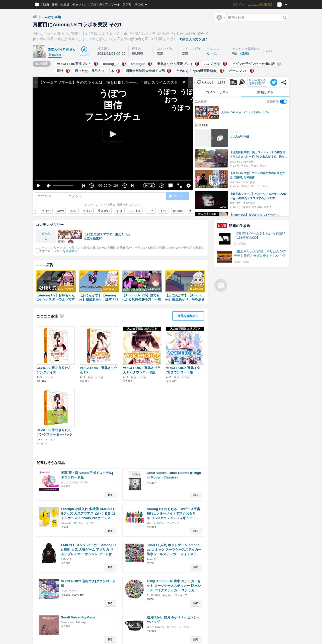Open the 理系学問クイズ ticket button
This screenshot has height=644, width=322.
point(257,82)
